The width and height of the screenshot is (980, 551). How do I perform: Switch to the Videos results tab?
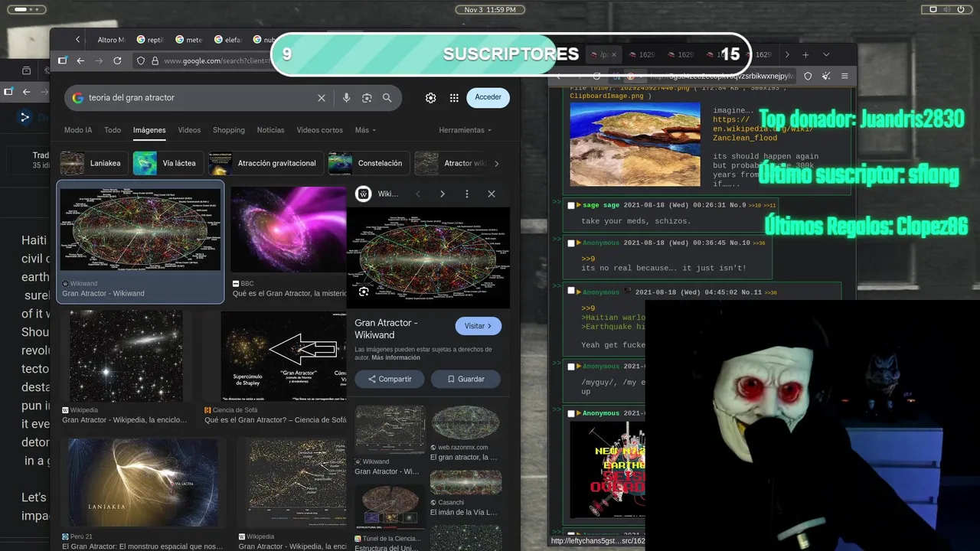189,130
